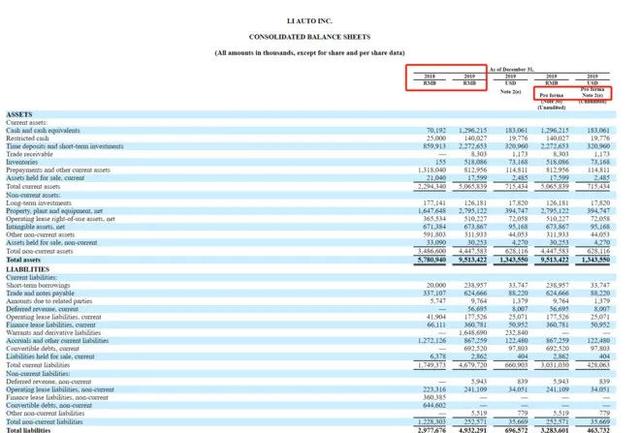The image size is (640, 433).
Task: Click the 2018 total liabilities figure '2,977,676'
Action: 432,430
